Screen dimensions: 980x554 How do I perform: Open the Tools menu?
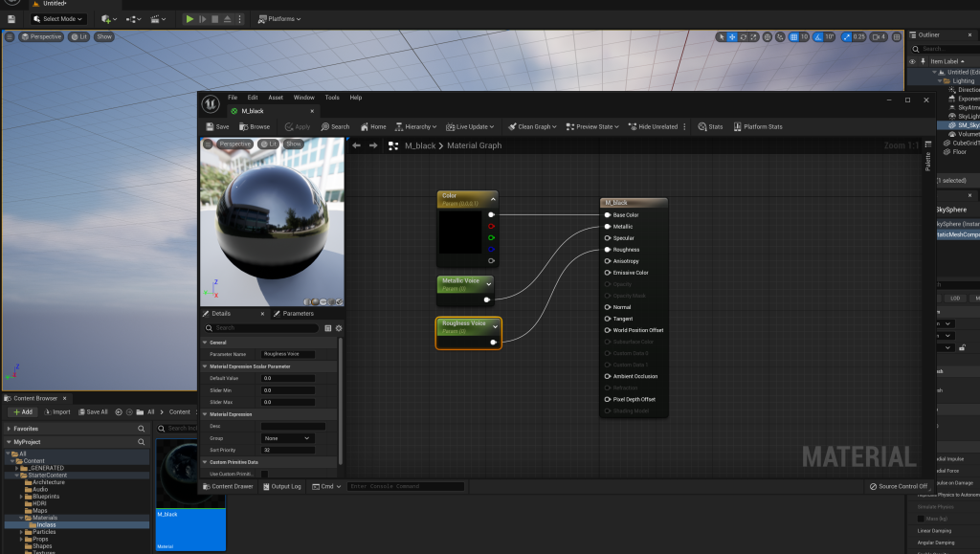[x=332, y=98]
